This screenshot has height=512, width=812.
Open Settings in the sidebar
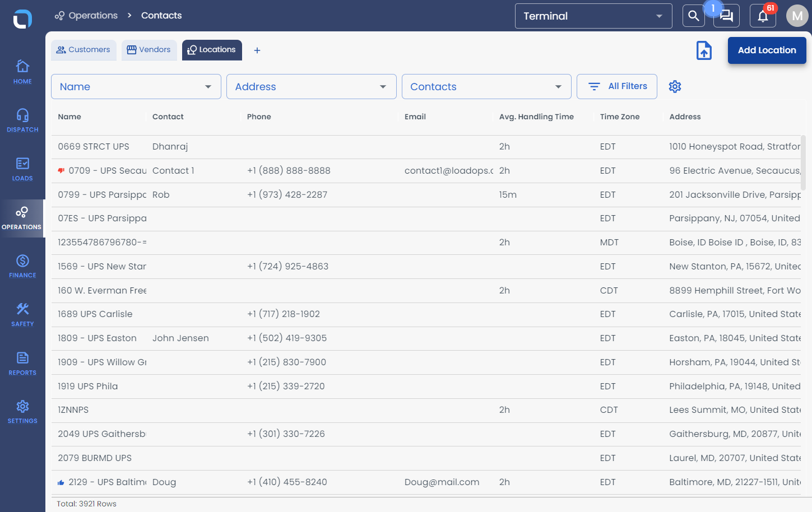[22, 412]
